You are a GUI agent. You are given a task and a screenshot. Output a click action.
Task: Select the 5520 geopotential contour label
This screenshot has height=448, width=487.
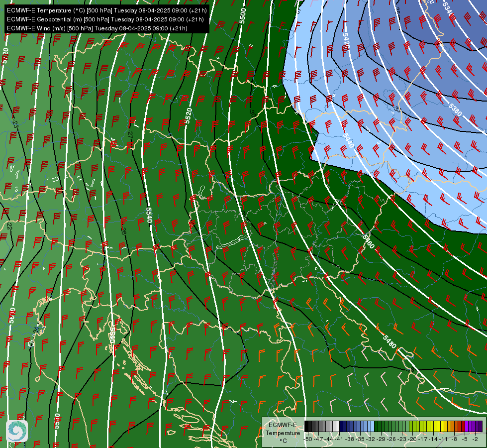click(189, 115)
